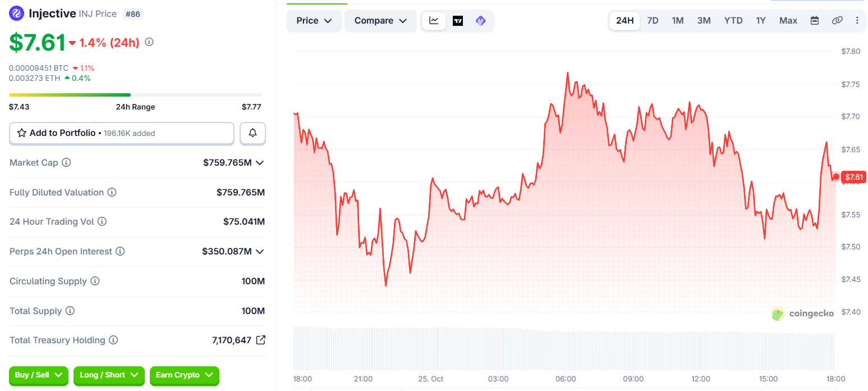Click the $7.77 range high value

251,107
